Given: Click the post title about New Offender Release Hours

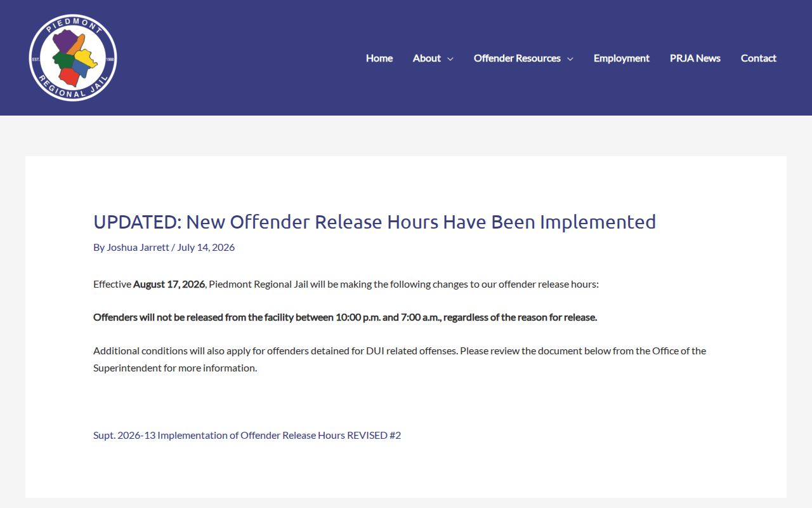Looking at the screenshot, I should (374, 222).
